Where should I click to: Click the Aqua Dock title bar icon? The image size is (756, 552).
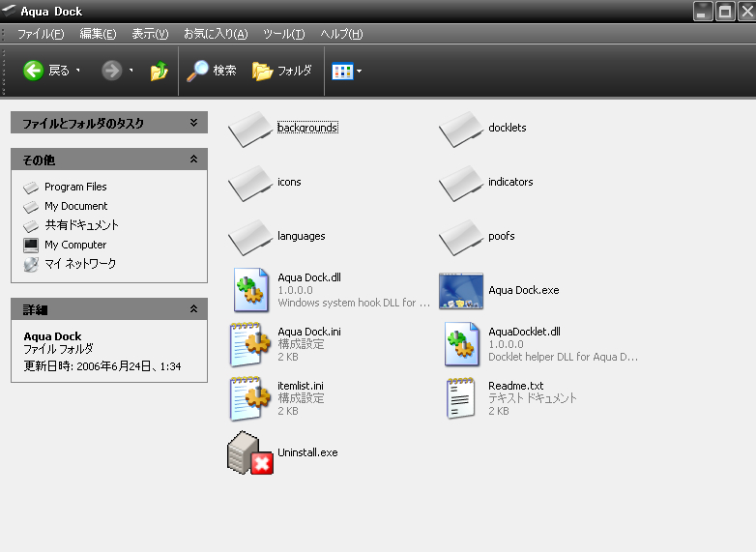9,11
